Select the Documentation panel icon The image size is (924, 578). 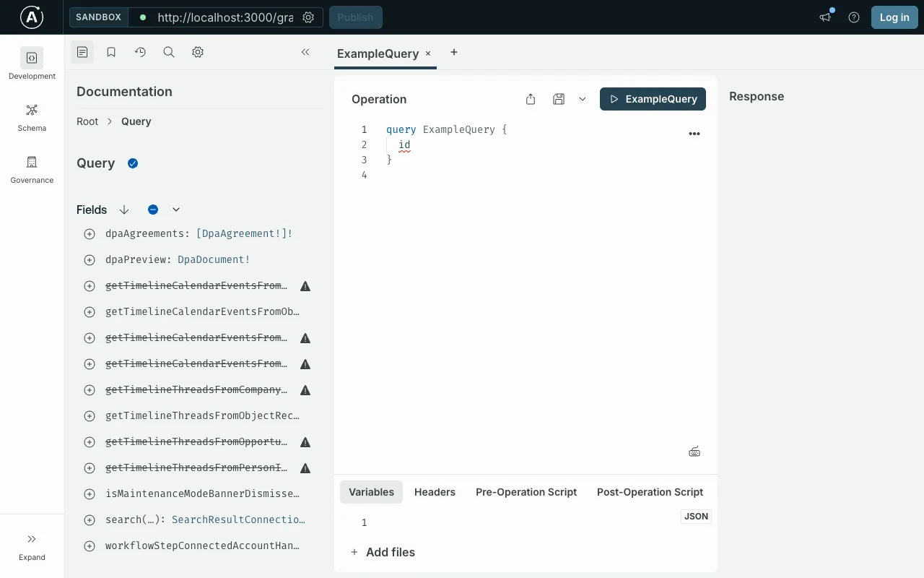[x=82, y=52]
